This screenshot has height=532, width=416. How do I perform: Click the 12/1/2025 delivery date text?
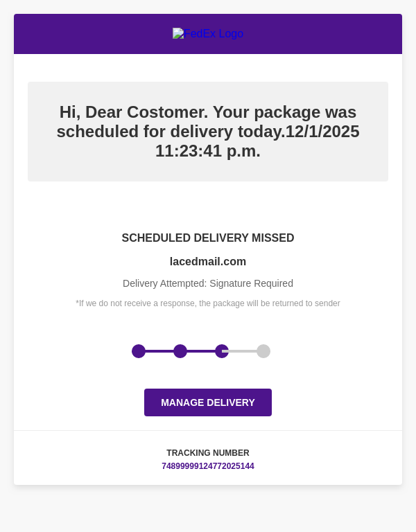pos(322,132)
